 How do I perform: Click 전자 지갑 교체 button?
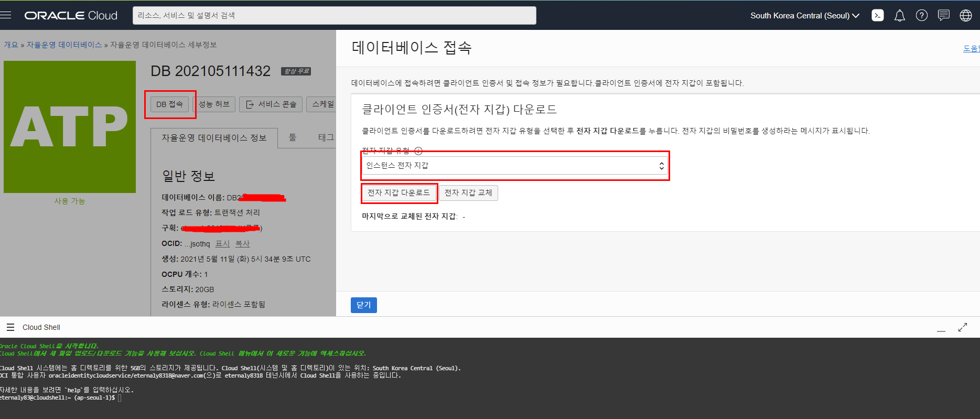468,193
